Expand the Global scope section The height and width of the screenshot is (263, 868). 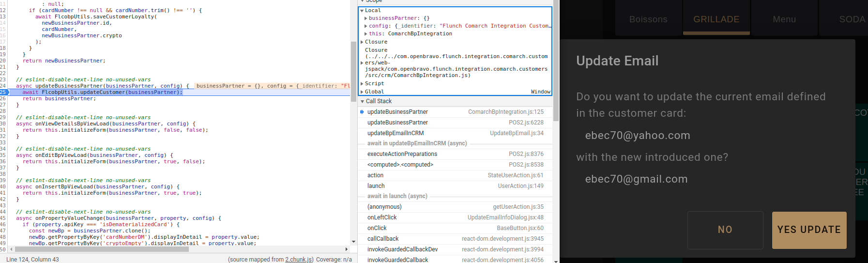pos(362,92)
